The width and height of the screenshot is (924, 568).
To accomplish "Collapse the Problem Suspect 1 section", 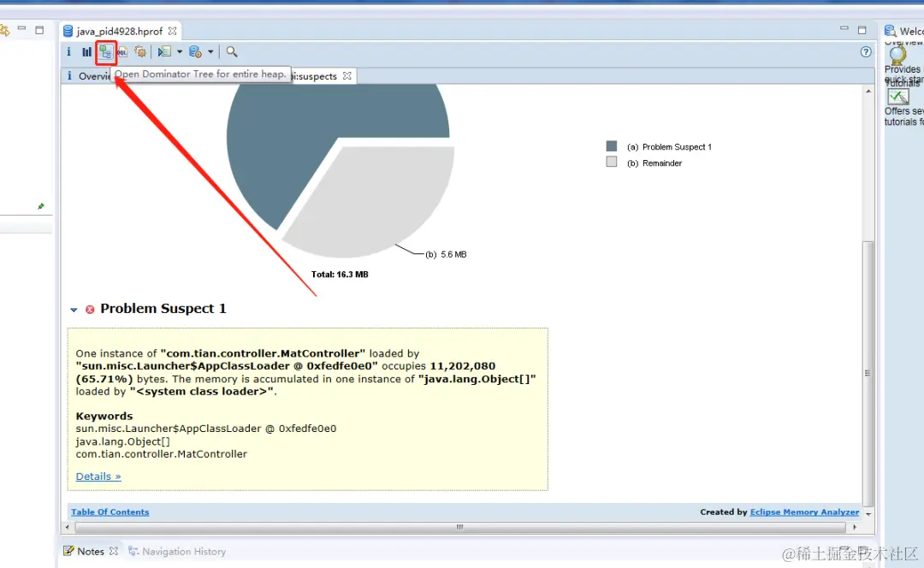I will pos(74,310).
